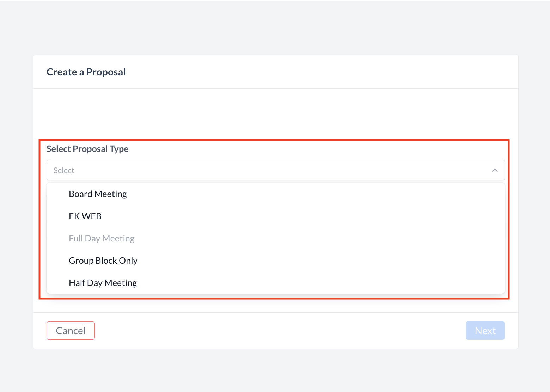Click the Create a Proposal heading
The width and height of the screenshot is (550, 392).
[86, 72]
